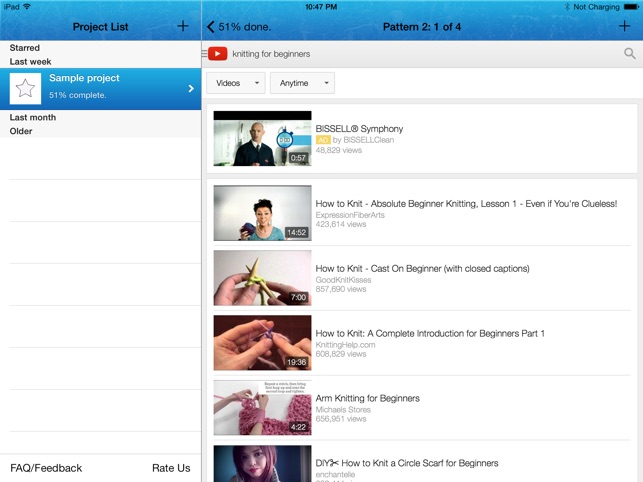This screenshot has width=643, height=482.
Task: Click How to Knit - Cast On Beginner title
Action: pos(422,269)
